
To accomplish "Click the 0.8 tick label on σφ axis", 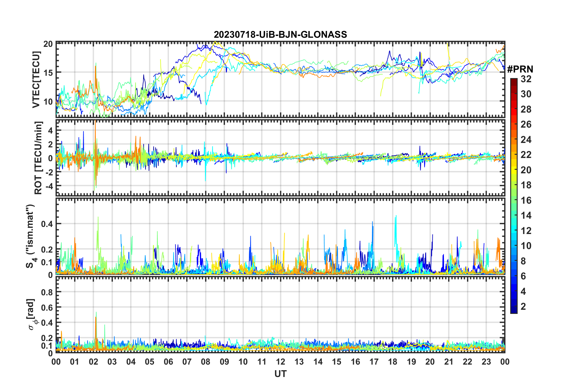I will pyautogui.click(x=47, y=292).
